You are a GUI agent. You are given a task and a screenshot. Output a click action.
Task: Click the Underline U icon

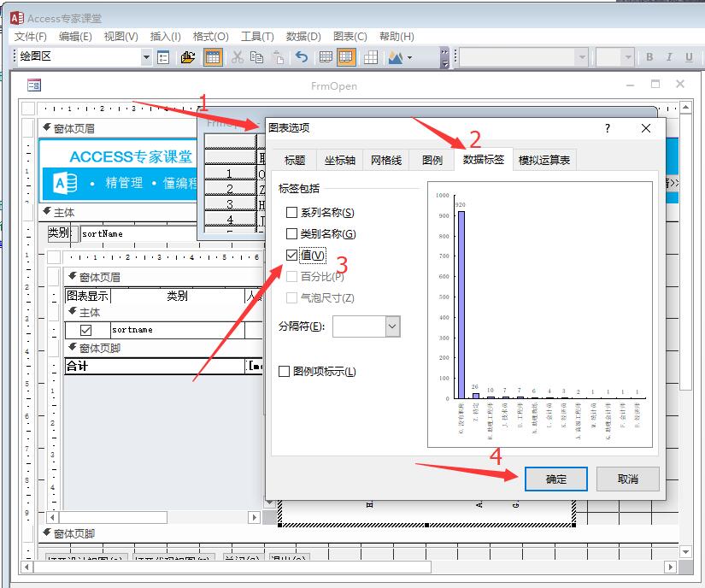pos(689,57)
